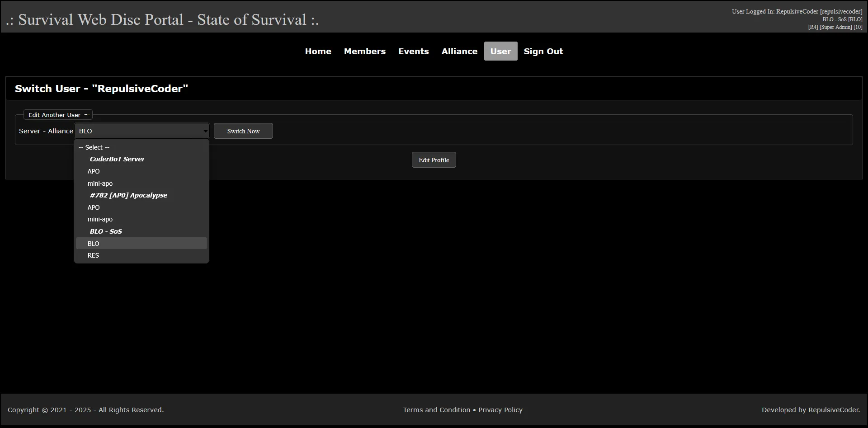Collapse the Edit Another User section
This screenshot has height=428, width=868.
coord(87,115)
